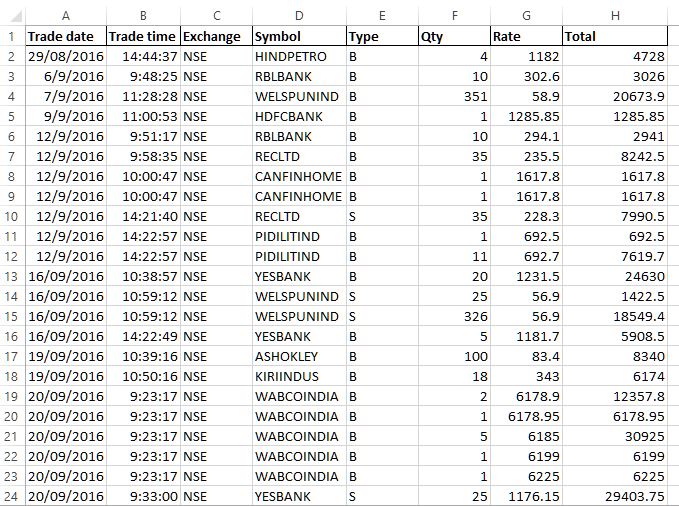
Task: Select time cell 9:33:00
Action: (x=143, y=496)
